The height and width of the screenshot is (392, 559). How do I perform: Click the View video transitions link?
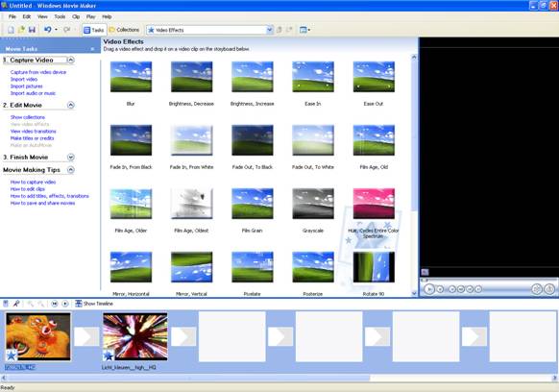pyautogui.click(x=34, y=132)
